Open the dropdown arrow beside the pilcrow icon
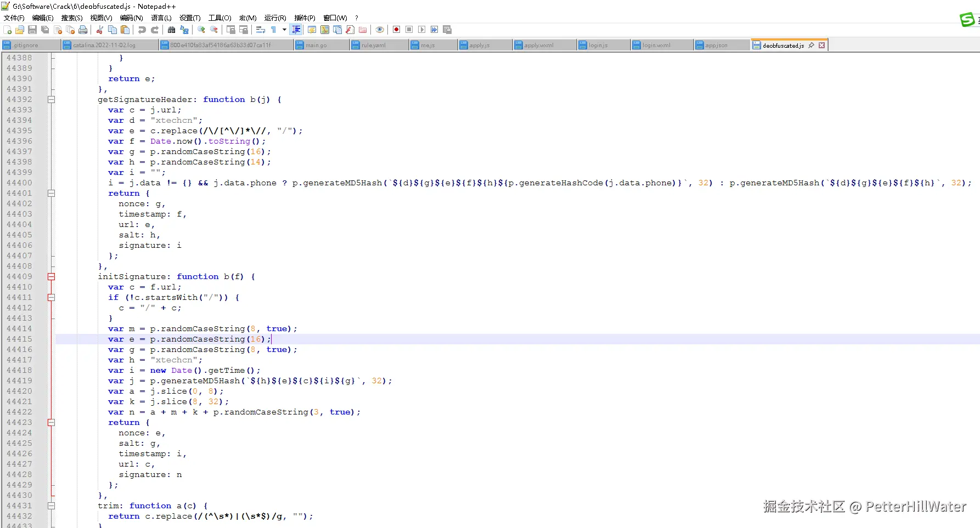Image resolution: width=980 pixels, height=528 pixels. [x=284, y=30]
